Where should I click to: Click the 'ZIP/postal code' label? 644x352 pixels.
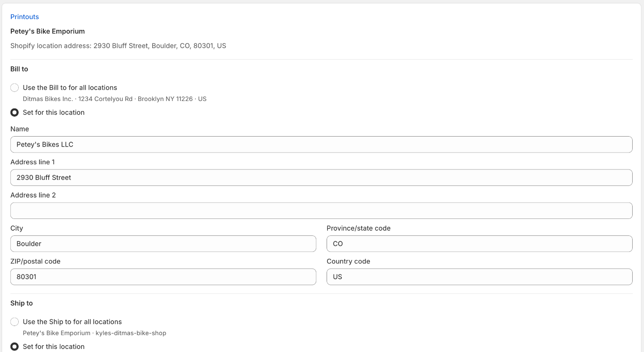pyautogui.click(x=36, y=261)
